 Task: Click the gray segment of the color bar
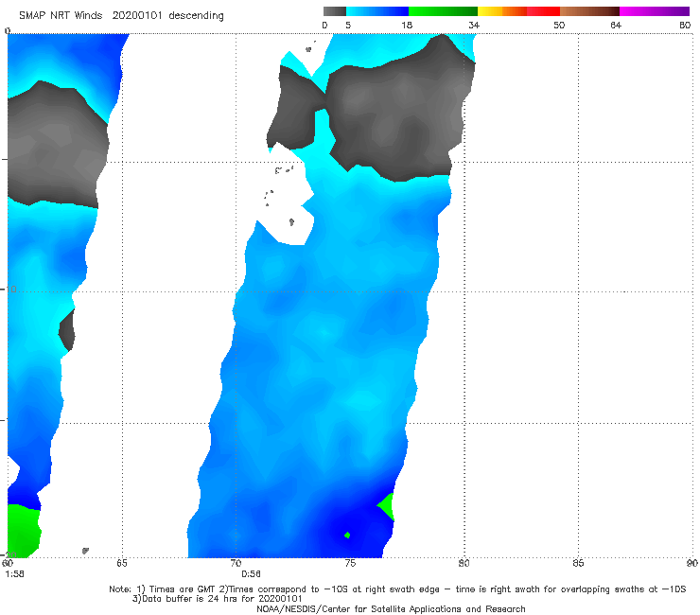click(334, 11)
